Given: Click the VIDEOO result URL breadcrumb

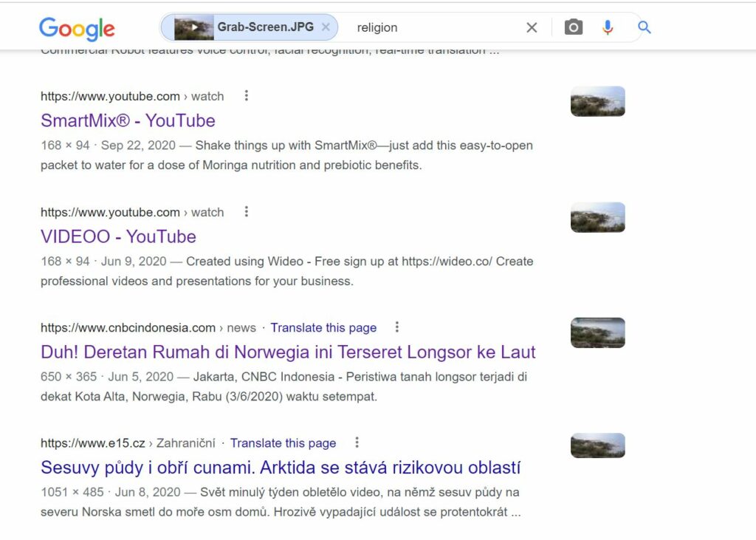Looking at the screenshot, I should click(x=132, y=212).
